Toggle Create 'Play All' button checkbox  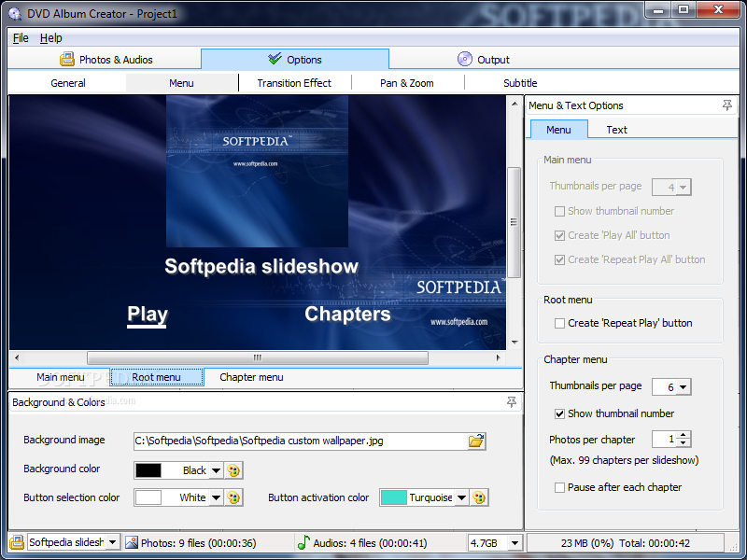(x=559, y=235)
